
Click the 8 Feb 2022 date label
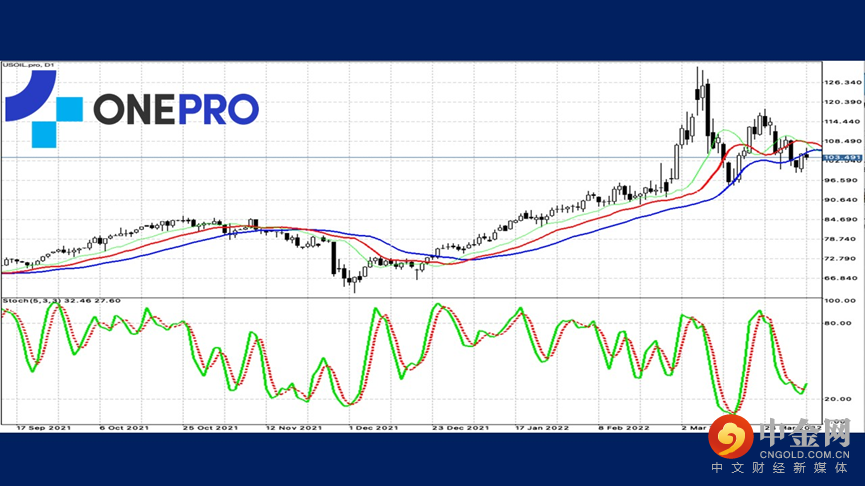pos(624,428)
